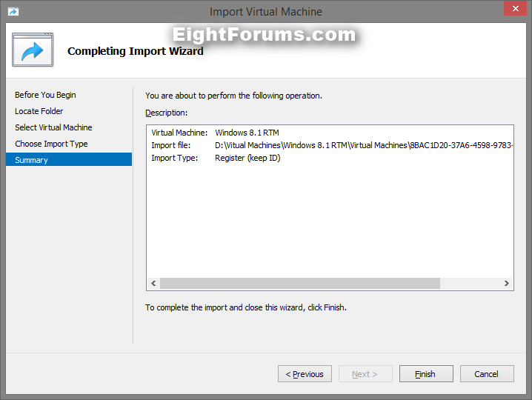Go to the Locate Folder step
The height and width of the screenshot is (400, 532).
tap(39, 111)
